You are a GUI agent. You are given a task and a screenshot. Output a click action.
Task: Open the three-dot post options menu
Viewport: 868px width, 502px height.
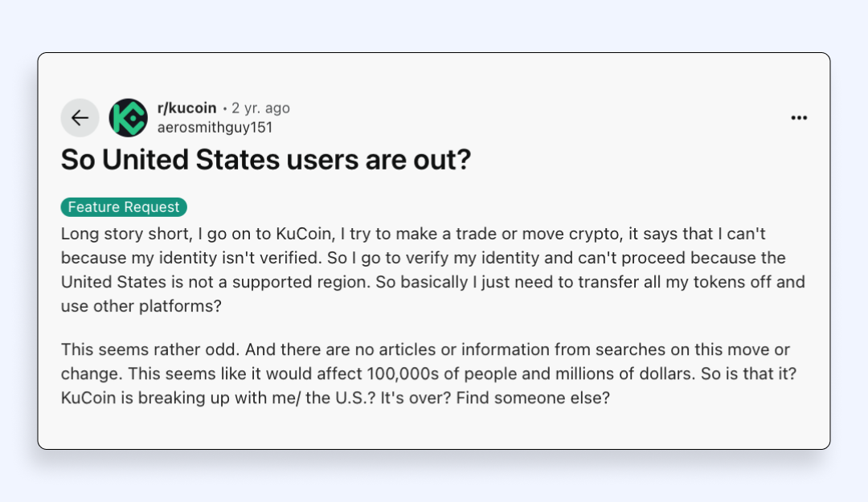(x=798, y=118)
